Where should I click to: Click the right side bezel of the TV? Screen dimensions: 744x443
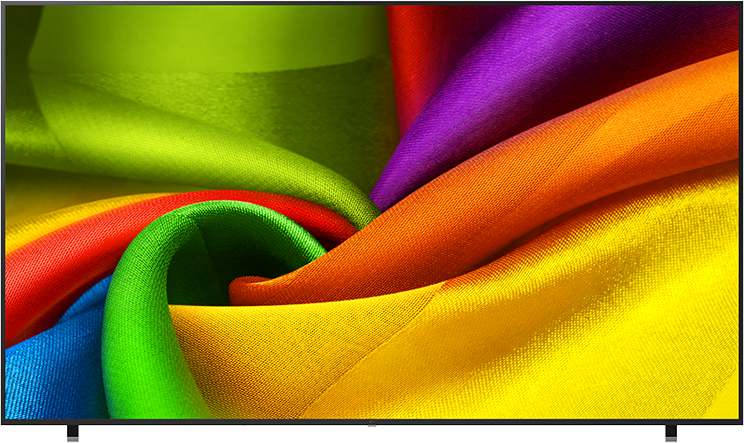pos(740,212)
